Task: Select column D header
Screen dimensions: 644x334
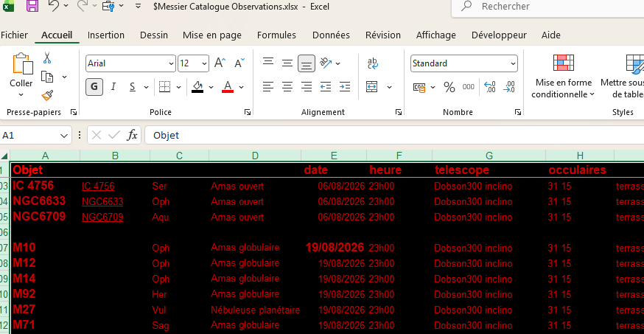Action: [x=255, y=156]
